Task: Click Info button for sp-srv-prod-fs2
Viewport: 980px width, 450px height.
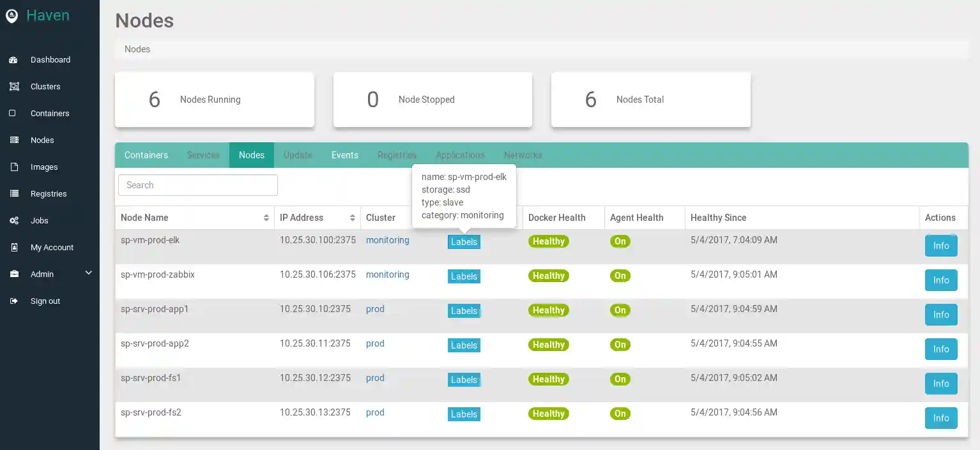Action: pos(940,418)
